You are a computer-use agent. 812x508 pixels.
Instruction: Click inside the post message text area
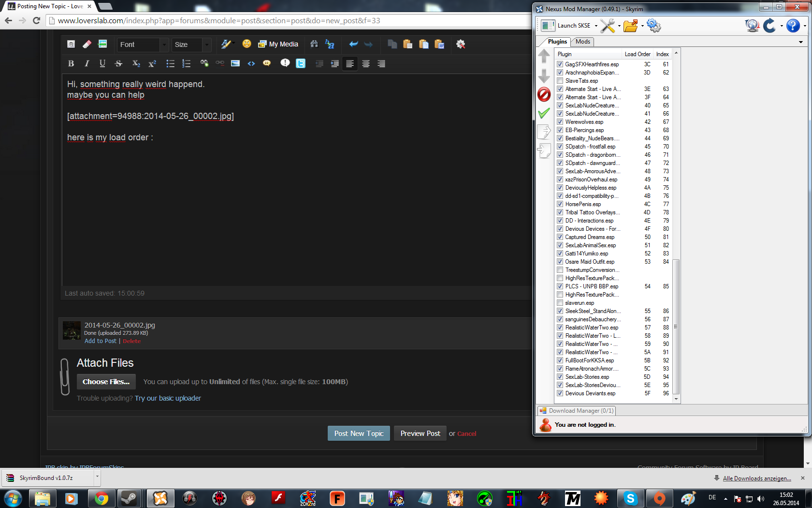coord(297,179)
